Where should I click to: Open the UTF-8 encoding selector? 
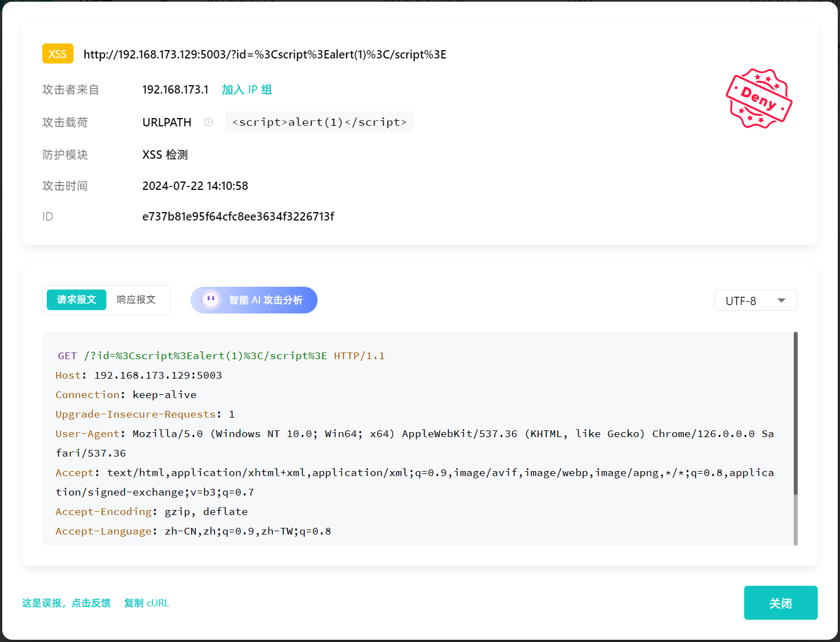(x=755, y=301)
